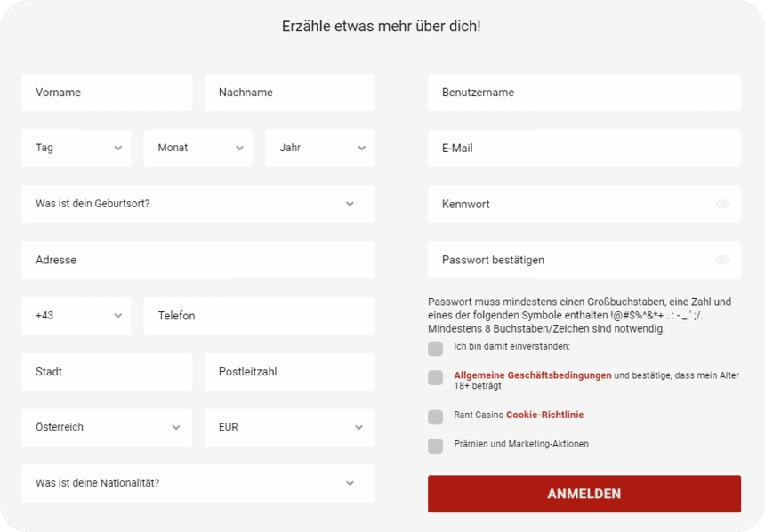The height and width of the screenshot is (532, 765).
Task: Open 'Was ist dein Geburtsort?' dropdown
Action: 197,204
